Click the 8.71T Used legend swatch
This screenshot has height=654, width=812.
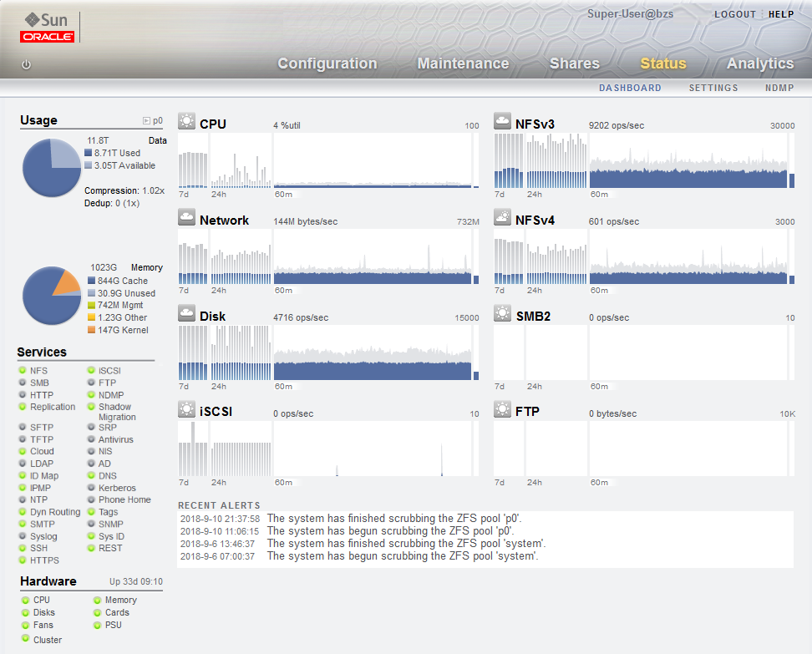[x=88, y=153]
